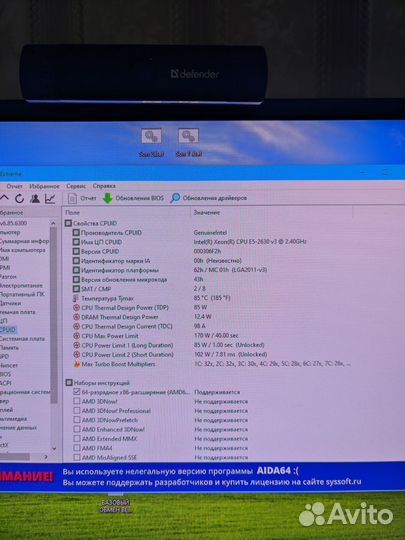The height and width of the screenshot is (540, 405).
Task: Toggle AMD Enhanced 3DNow! checkbox
Action: point(76,429)
